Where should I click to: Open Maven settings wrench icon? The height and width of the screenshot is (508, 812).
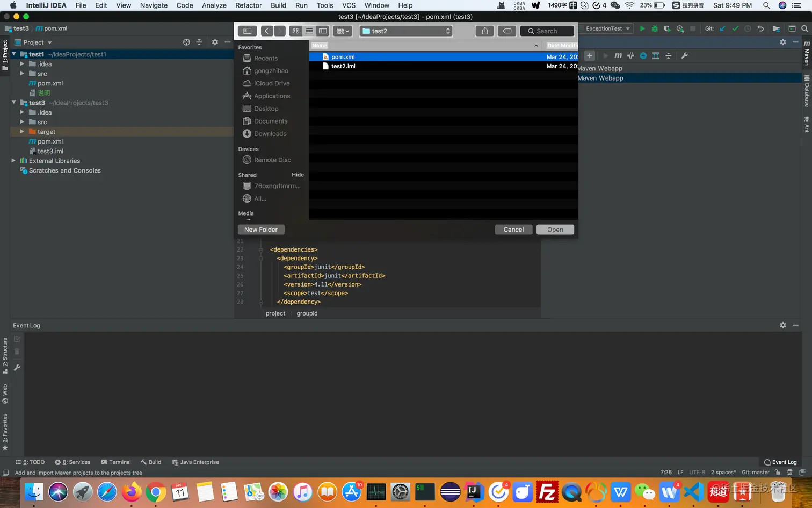pos(685,56)
